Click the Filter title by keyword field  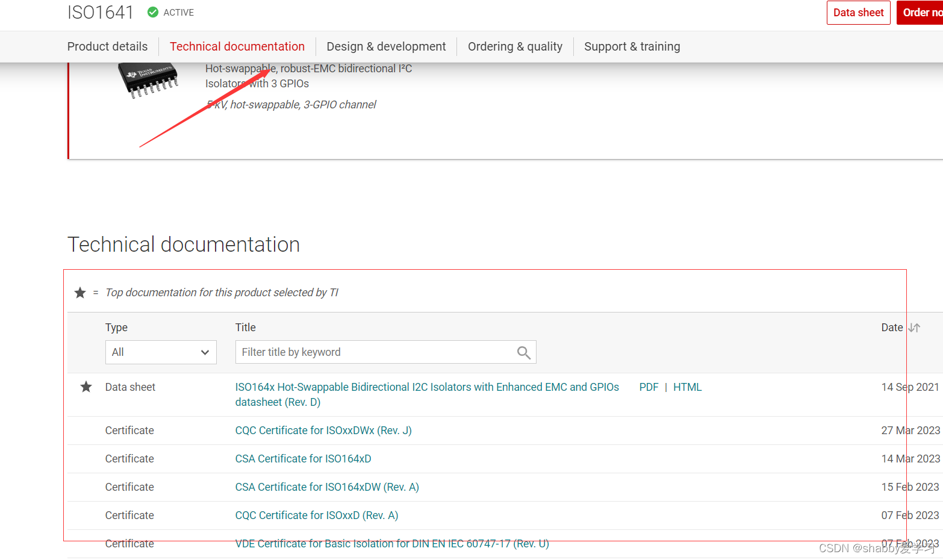(x=385, y=352)
